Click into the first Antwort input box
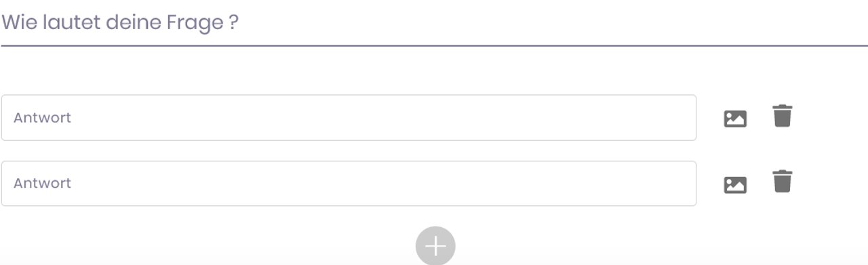 click(349, 118)
